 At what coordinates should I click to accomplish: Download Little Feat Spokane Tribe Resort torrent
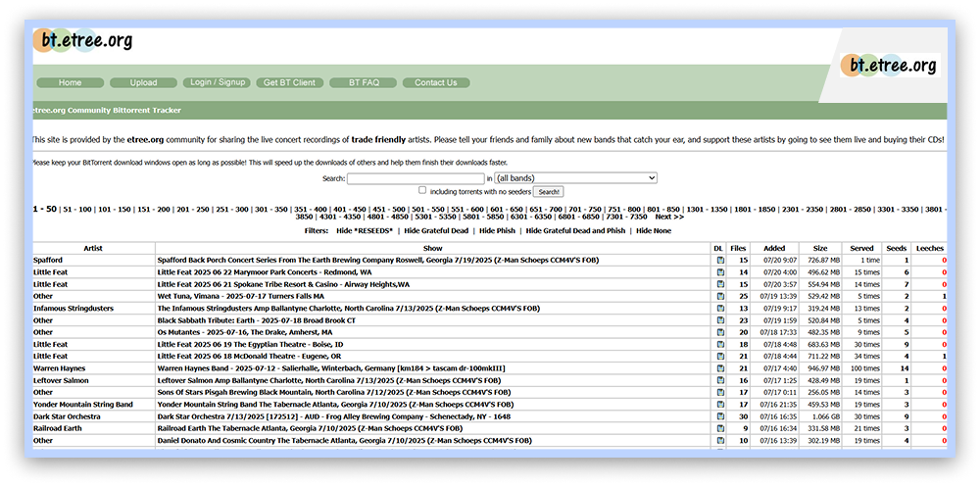pos(720,284)
